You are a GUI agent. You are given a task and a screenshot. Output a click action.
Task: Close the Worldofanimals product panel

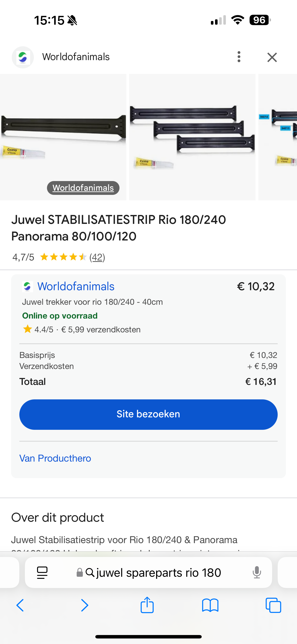click(x=272, y=57)
